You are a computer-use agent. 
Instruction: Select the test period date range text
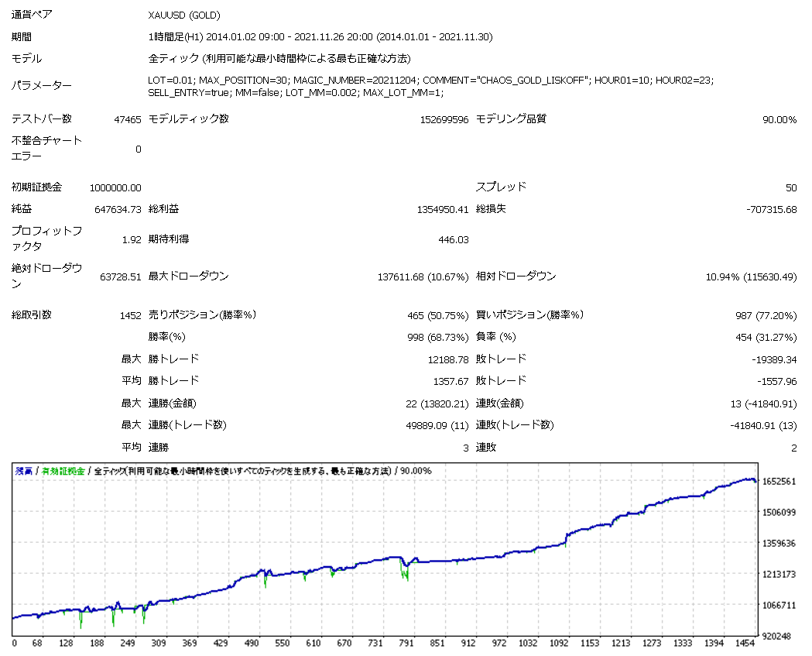pos(320,37)
